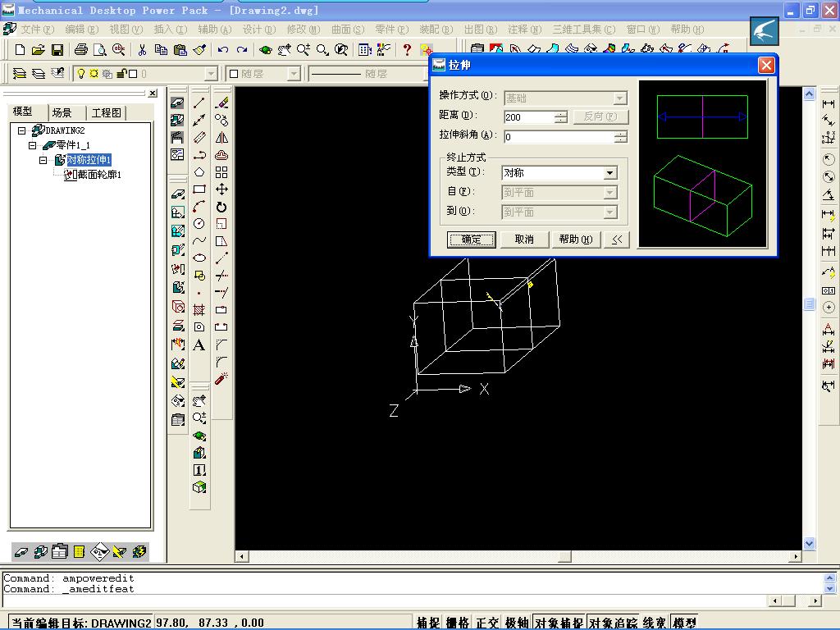Open the 曲面 Surface menu
This screenshot has height=630, width=840.
coord(348,29)
